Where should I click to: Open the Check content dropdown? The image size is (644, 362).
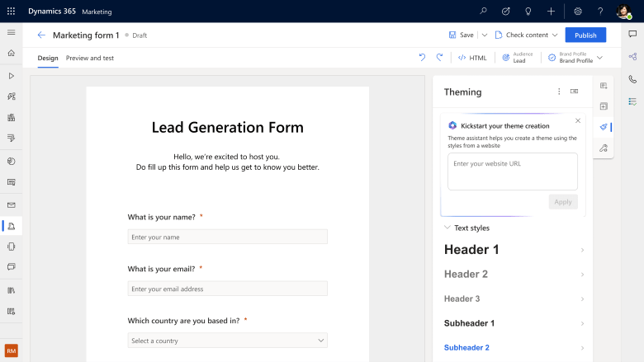tap(526, 35)
